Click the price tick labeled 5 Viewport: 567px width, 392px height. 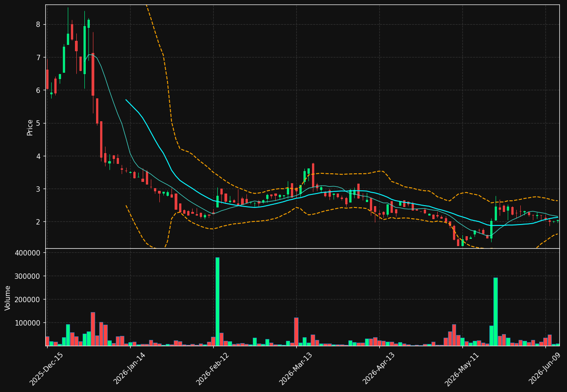click(38, 123)
